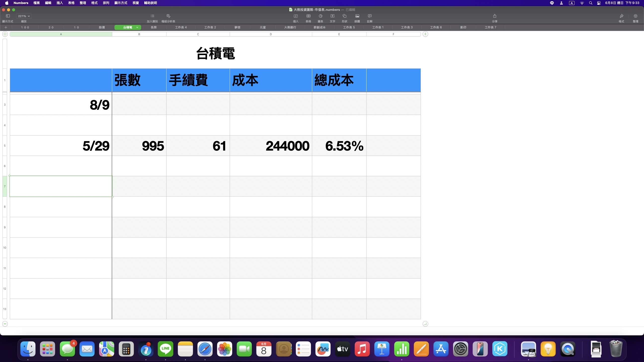Switch to the 20 sheet tab
The height and width of the screenshot is (362, 644).
point(51,27)
